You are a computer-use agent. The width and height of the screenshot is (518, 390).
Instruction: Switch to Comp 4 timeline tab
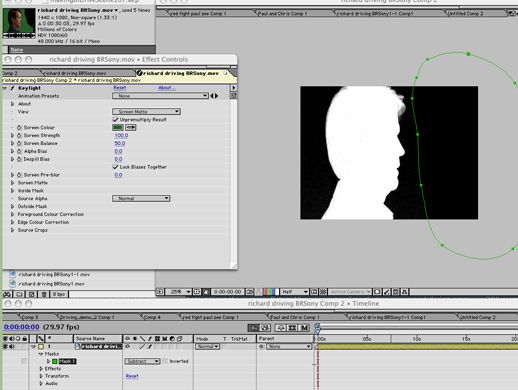pos(152,317)
